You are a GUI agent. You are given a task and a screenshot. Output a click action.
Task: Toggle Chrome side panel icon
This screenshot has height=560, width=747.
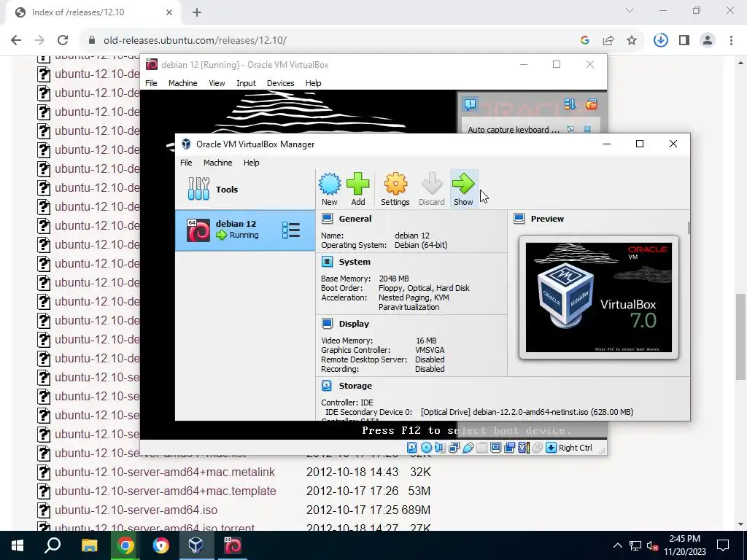pyautogui.click(x=684, y=41)
